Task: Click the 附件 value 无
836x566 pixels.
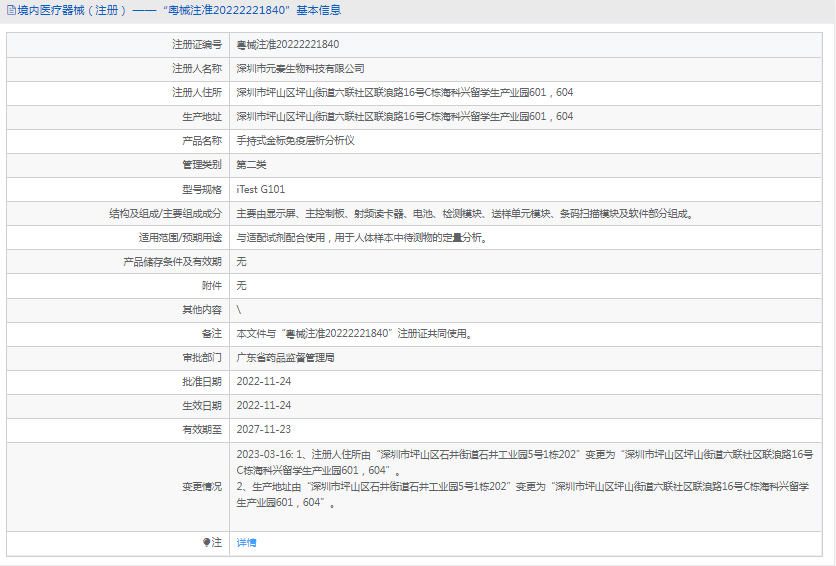Action: click(x=242, y=286)
